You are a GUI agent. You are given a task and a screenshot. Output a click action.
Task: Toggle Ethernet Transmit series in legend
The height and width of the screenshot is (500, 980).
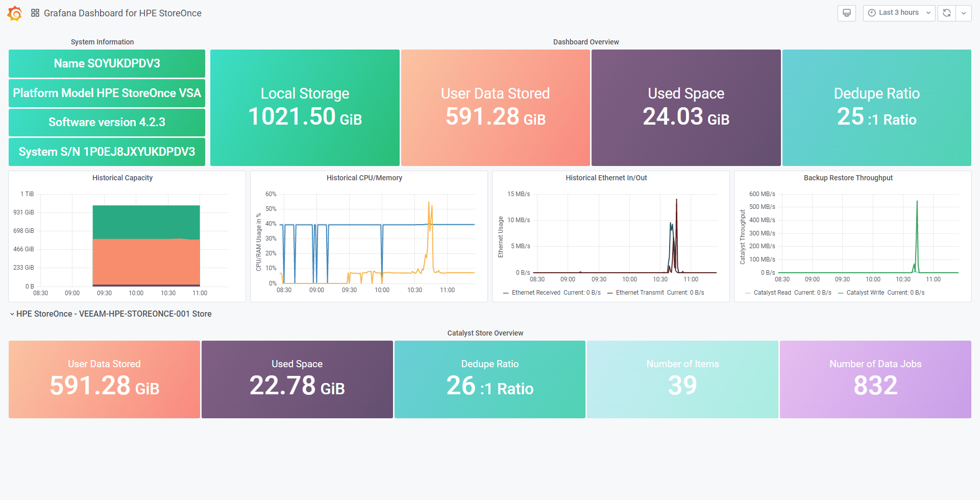640,293
